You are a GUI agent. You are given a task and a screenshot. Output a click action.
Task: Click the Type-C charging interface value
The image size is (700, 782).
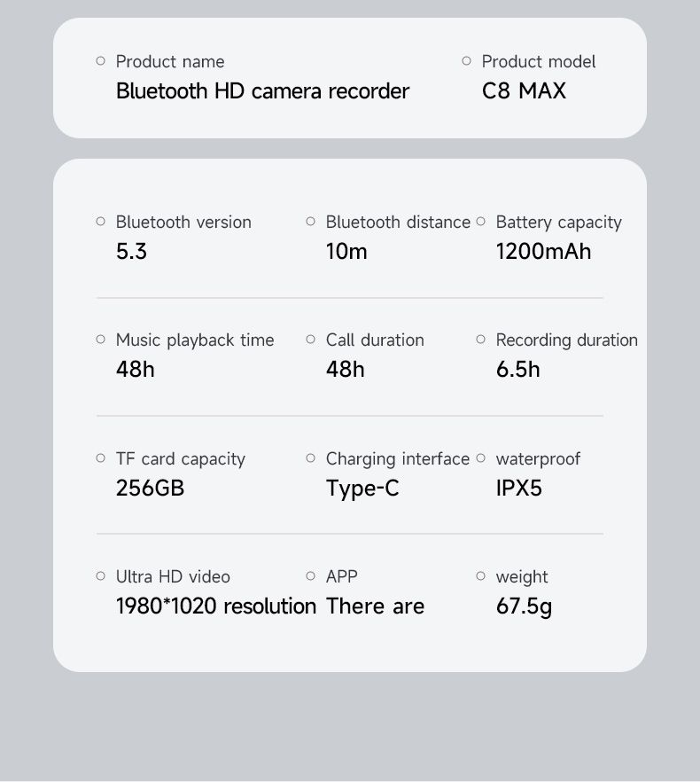pos(362,489)
